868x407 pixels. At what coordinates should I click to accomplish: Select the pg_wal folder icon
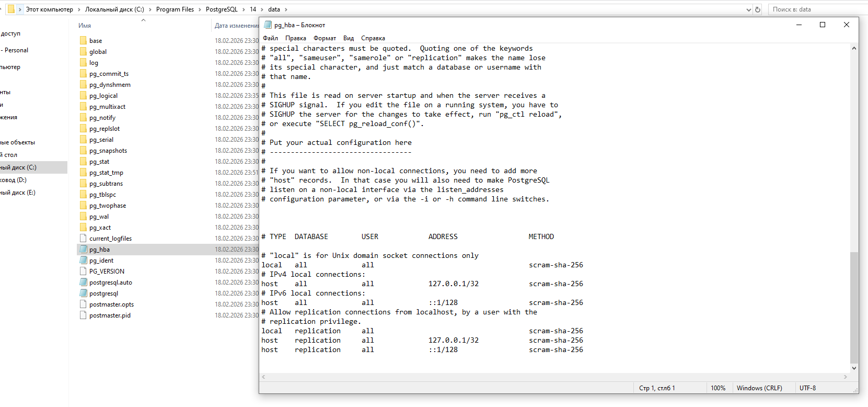tap(83, 217)
